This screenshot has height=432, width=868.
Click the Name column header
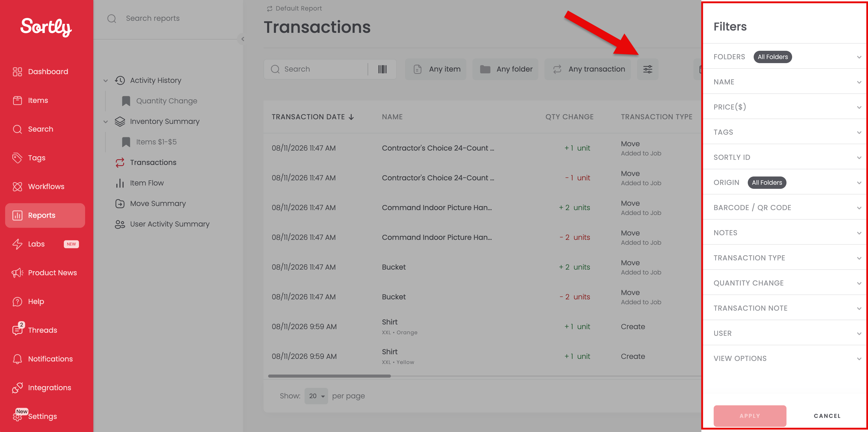[392, 117]
